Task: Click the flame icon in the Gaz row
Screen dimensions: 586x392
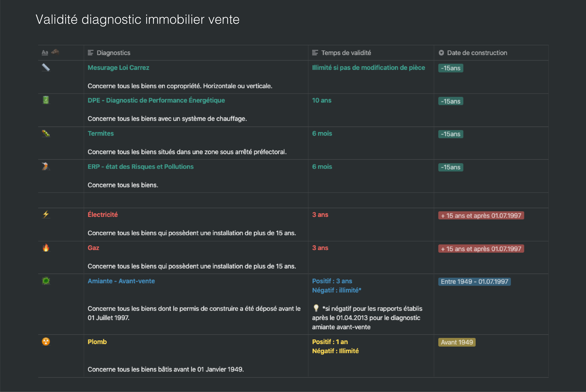Action: coord(46,248)
